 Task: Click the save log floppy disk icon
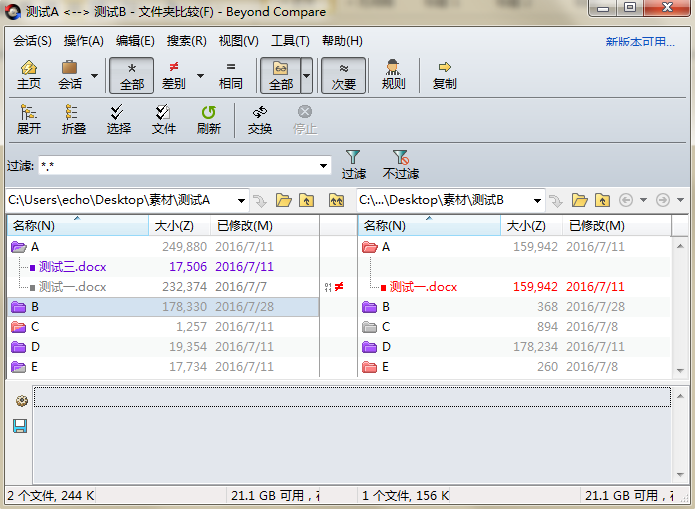tap(20, 426)
